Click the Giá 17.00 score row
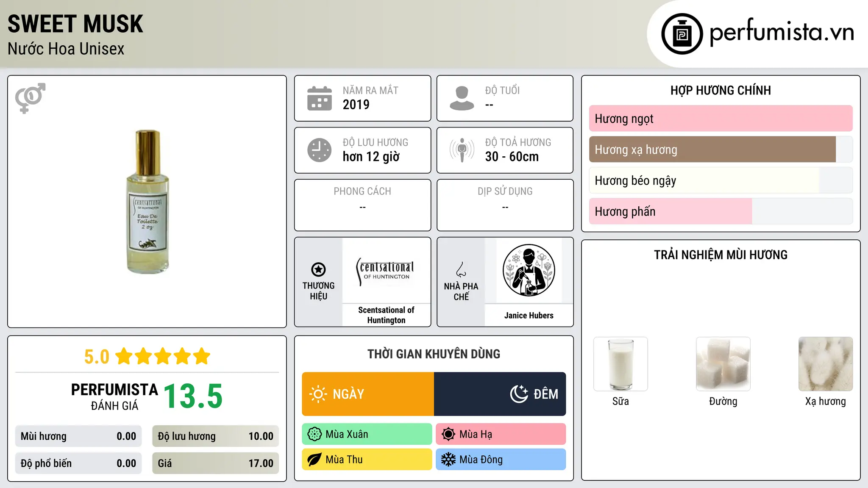 click(x=216, y=463)
